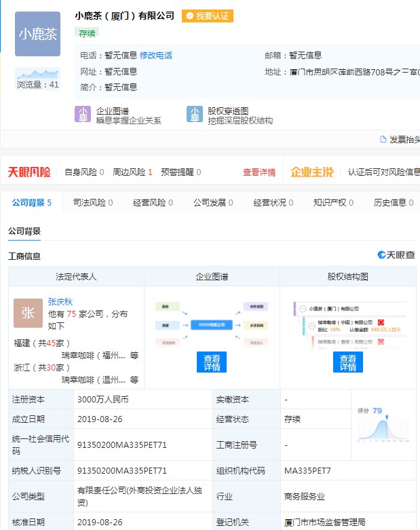Click the 企业图谱 diagram preview

pos(212,325)
